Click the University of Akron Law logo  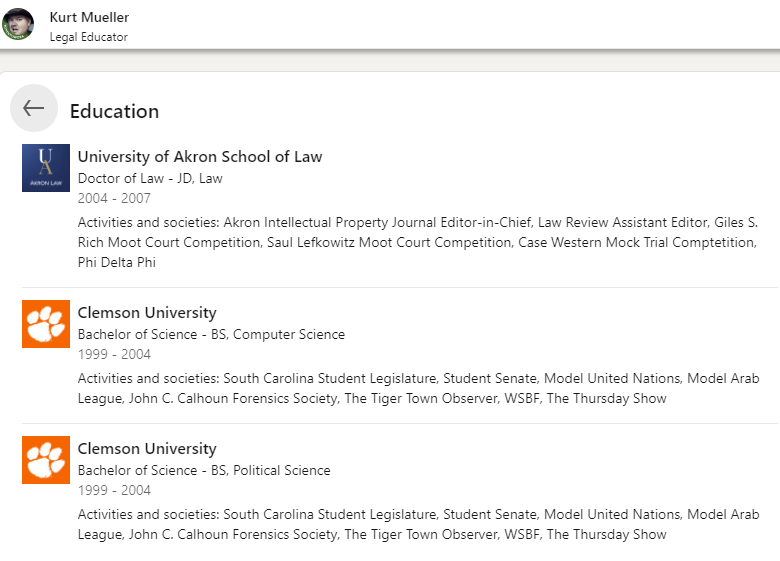[46, 168]
